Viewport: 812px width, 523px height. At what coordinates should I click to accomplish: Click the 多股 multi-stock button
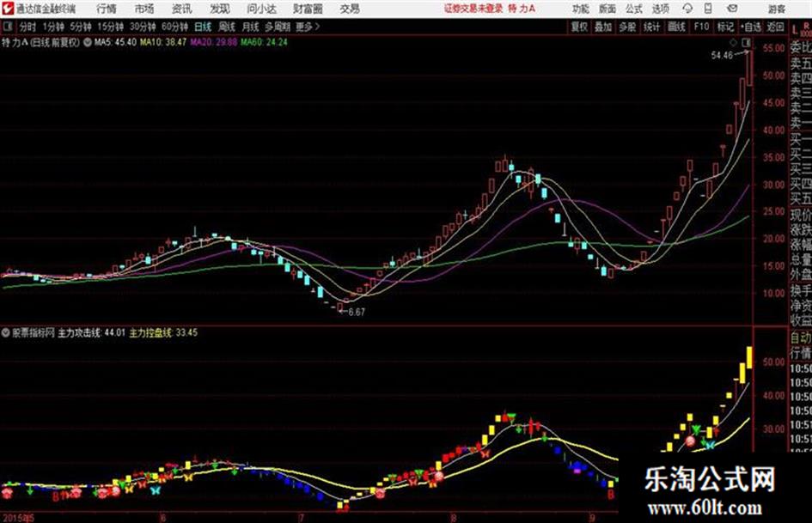pyautogui.click(x=627, y=27)
